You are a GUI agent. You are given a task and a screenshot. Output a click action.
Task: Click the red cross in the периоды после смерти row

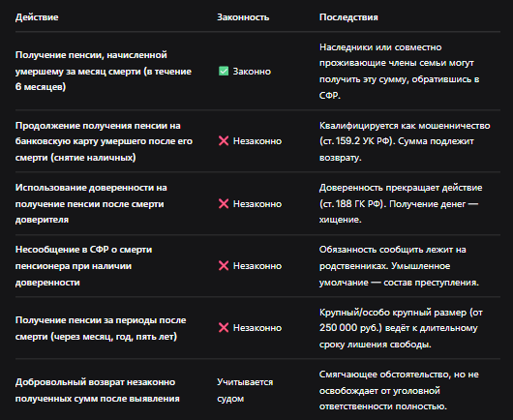coord(224,327)
